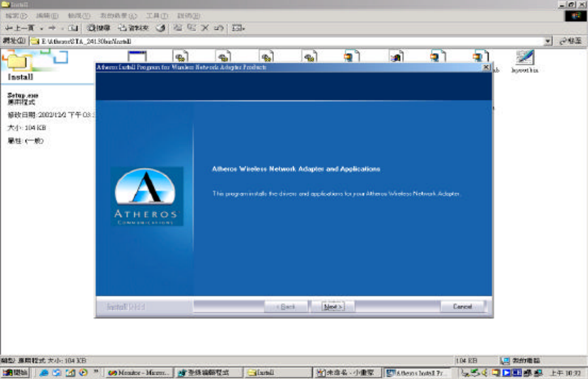Go back with the 上一頁 toolbar button
The image size is (588, 379).
19,28
